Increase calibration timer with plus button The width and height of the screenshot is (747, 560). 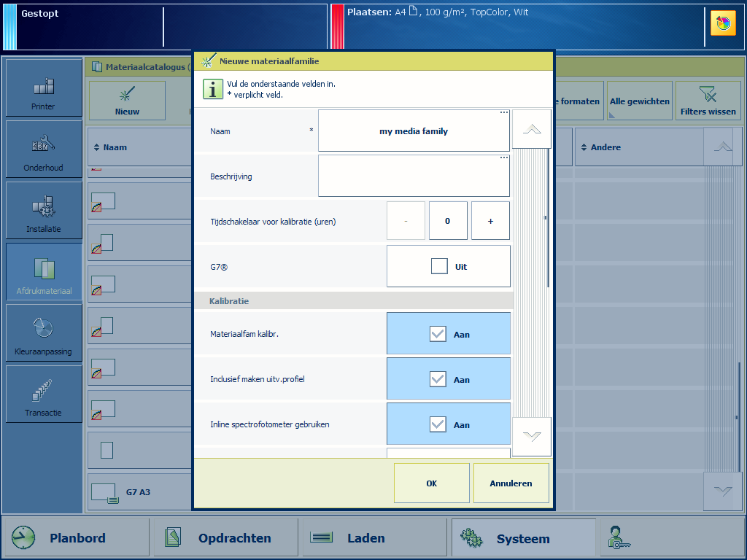coord(490,221)
